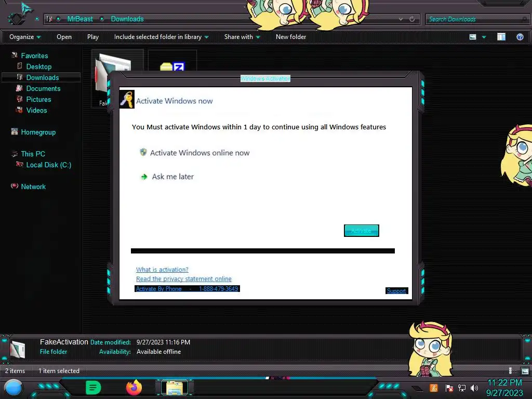Screen dimensions: 532x399
Task: Go to Desktop in Favorites
Action: coord(38,66)
